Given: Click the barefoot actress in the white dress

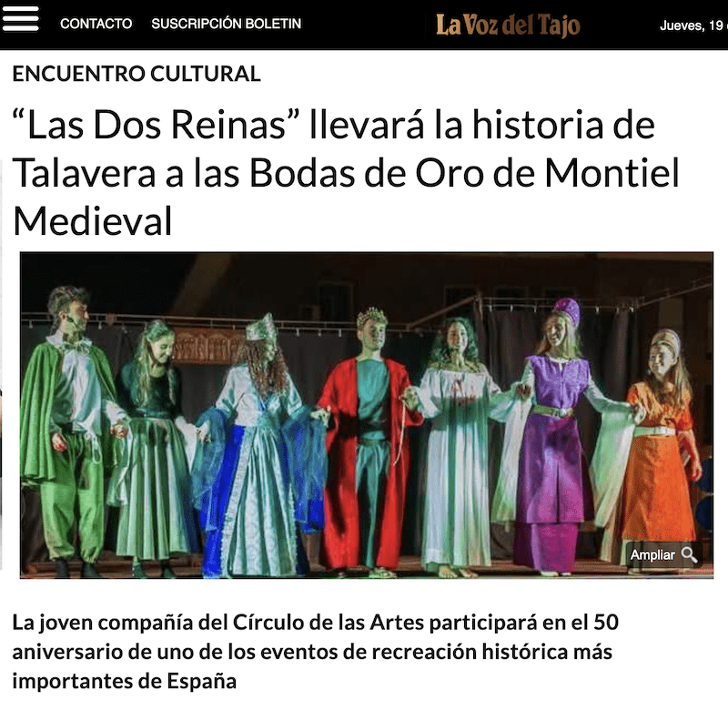Looking at the screenshot, I should point(455,448).
